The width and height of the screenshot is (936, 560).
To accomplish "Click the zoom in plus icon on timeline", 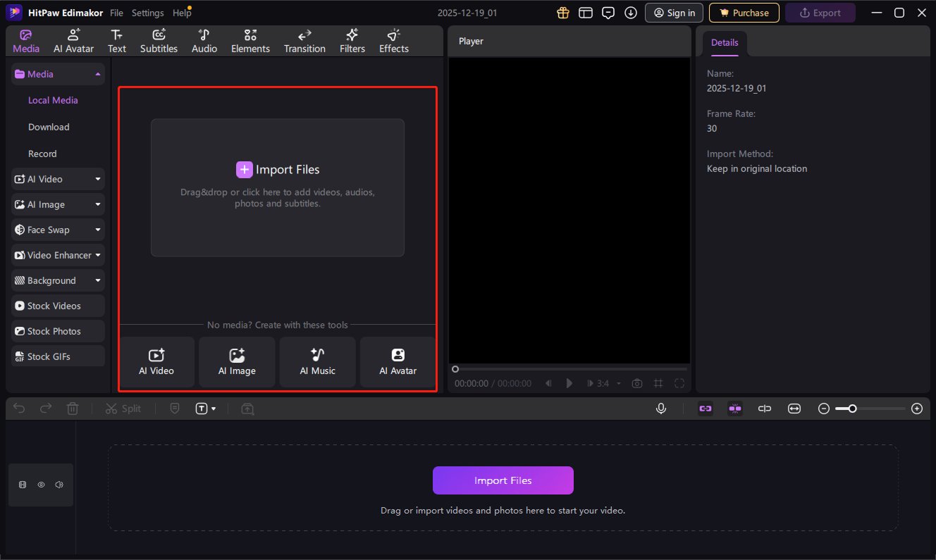I will [917, 409].
